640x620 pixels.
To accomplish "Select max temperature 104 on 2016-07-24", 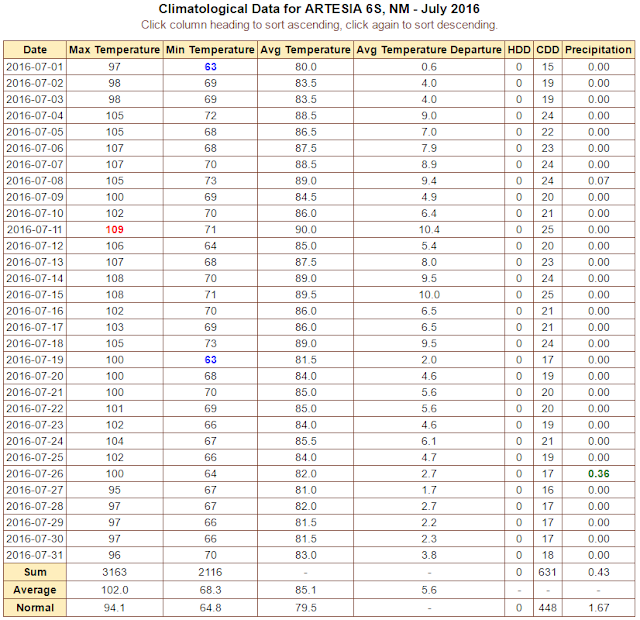I will coord(114,441).
